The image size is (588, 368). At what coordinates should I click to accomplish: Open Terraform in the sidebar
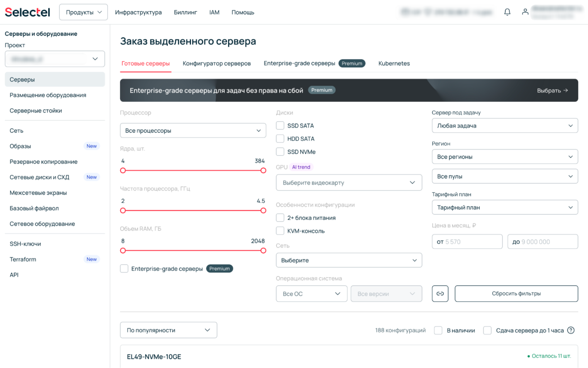(55, 259)
